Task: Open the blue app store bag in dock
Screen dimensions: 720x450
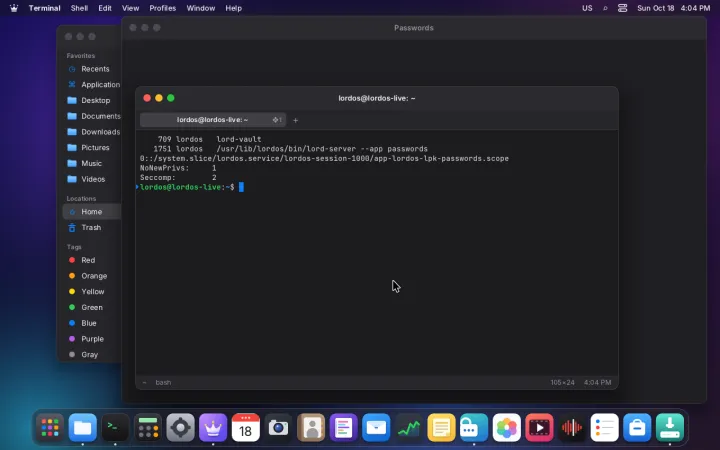Action: click(637, 428)
